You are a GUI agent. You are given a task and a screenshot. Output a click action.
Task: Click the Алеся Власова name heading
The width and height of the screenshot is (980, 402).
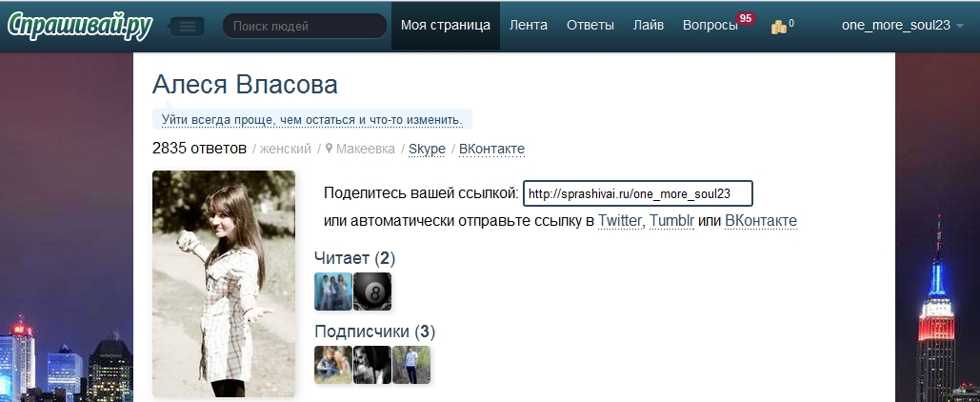coord(245,85)
